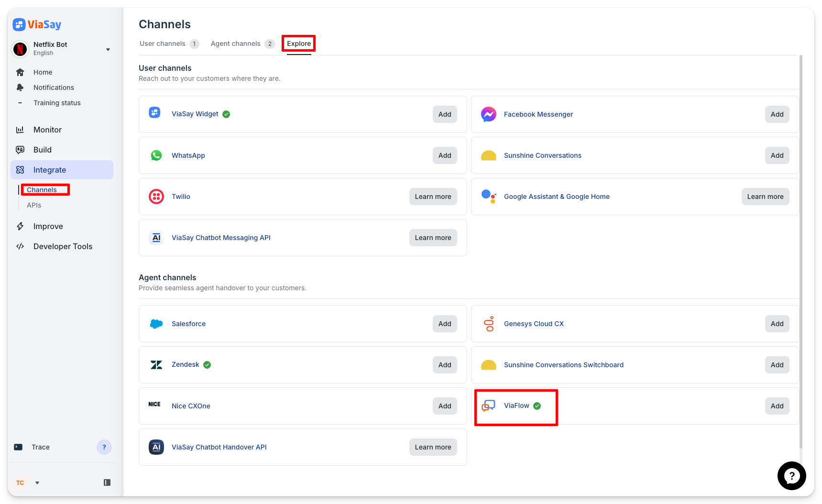
Task: Switch to User channels tab
Action: tap(169, 44)
